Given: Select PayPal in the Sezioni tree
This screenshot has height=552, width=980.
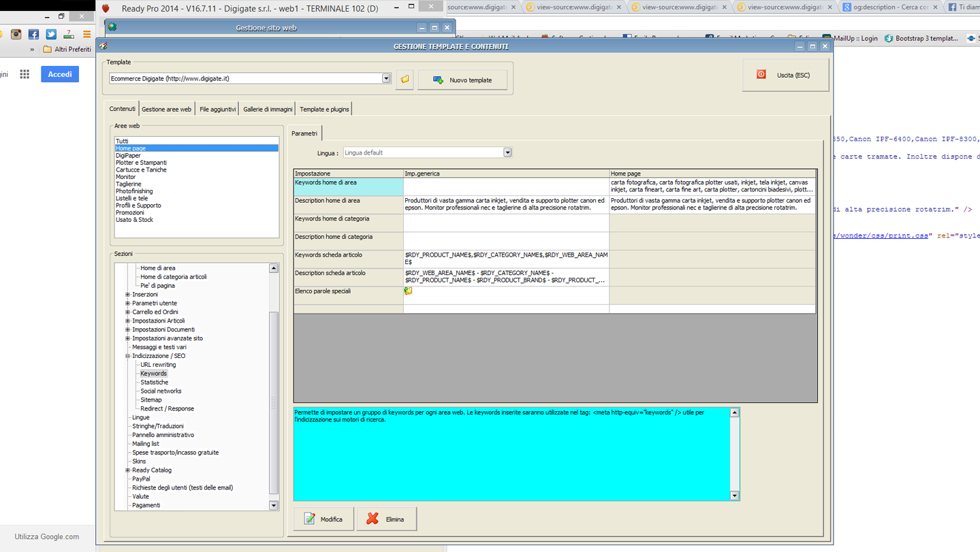Looking at the screenshot, I should pos(141,479).
